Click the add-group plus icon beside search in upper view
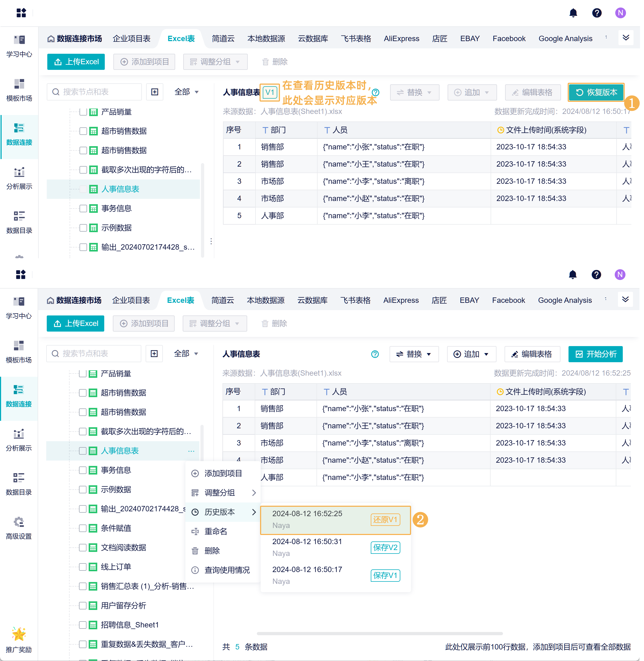Image resolution: width=644 pixels, height=661 pixels. 154,92
